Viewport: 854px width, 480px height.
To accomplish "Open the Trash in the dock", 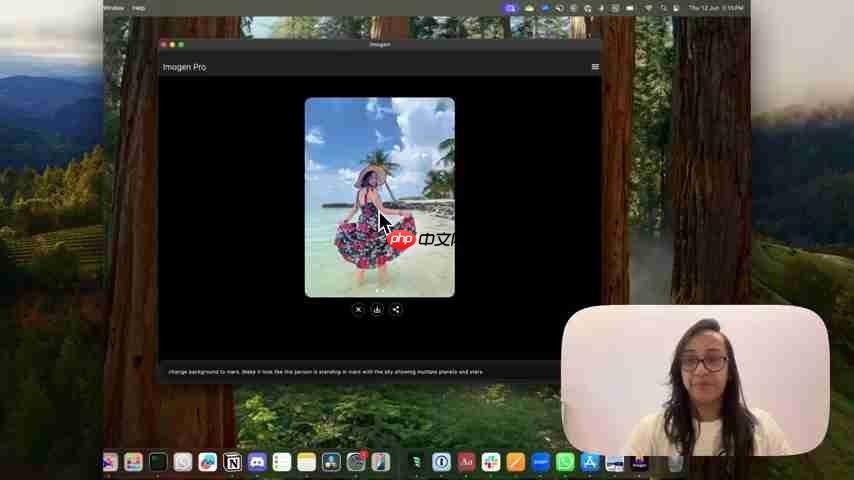I will coord(675,463).
